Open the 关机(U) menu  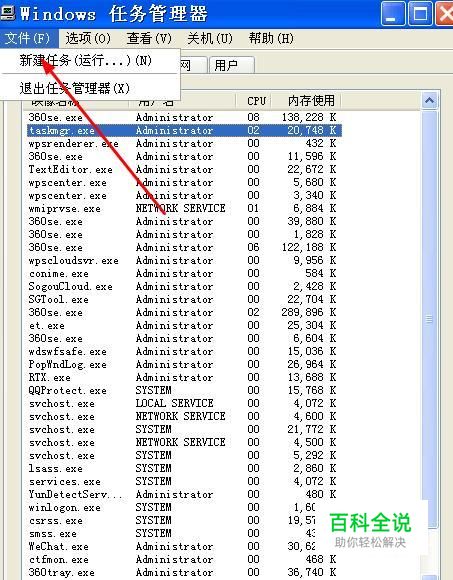tap(210, 38)
